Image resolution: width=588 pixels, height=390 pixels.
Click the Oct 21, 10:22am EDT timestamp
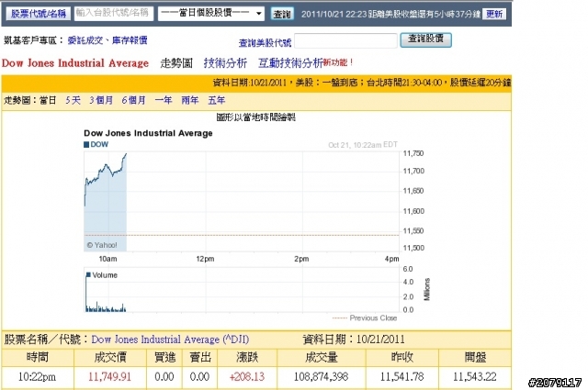point(363,145)
